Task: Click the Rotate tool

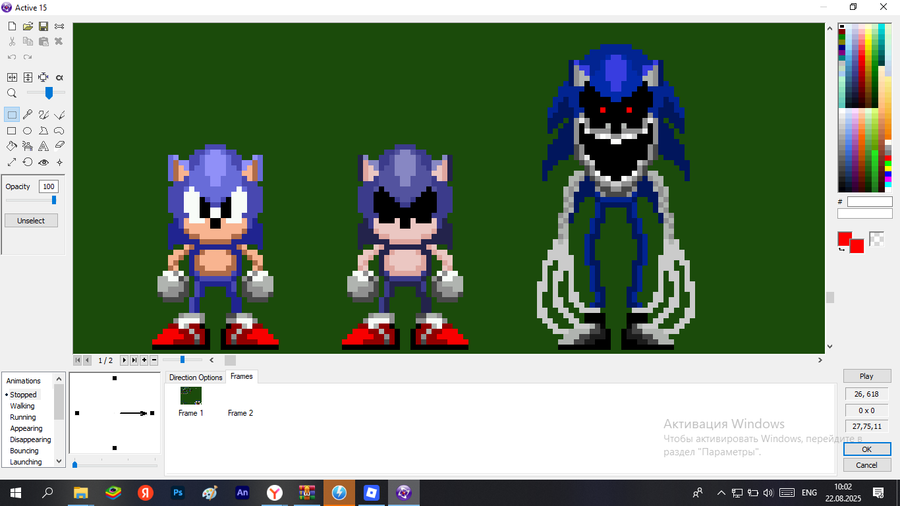Action: coord(28,162)
